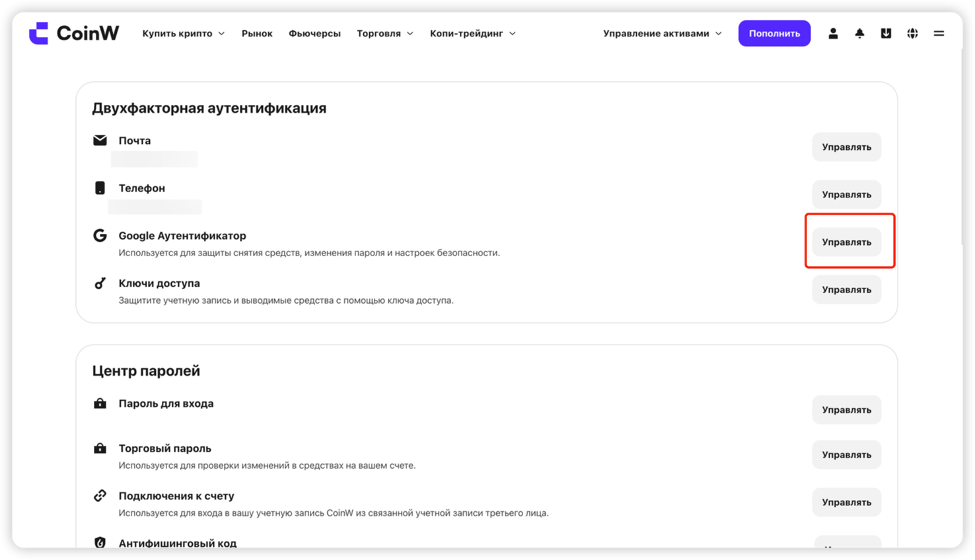Click the lock icon for Пароль для входа
This screenshot has height=560, width=975.
[100, 403]
